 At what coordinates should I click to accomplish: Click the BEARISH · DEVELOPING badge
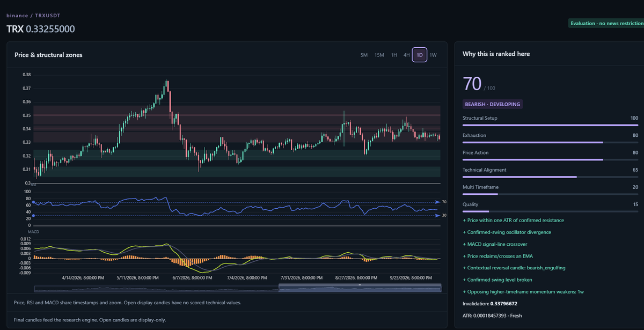point(493,104)
